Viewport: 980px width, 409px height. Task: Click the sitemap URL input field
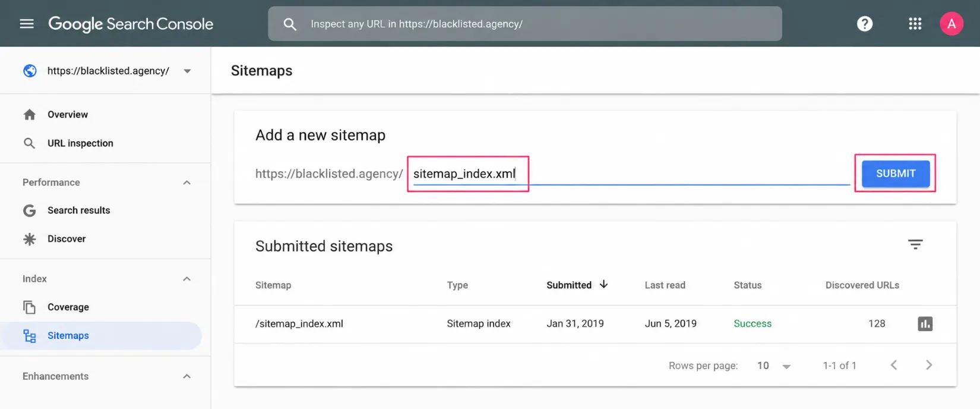point(631,174)
